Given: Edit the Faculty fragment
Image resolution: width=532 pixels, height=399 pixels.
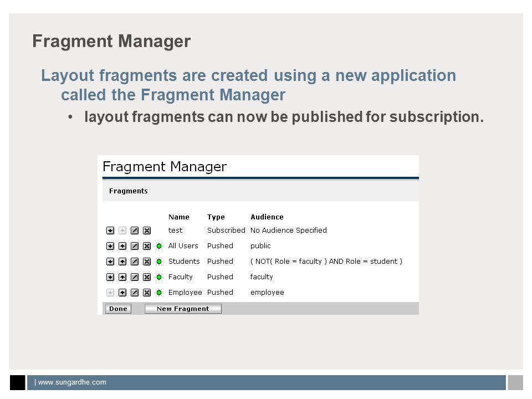Looking at the screenshot, I should click(x=134, y=277).
